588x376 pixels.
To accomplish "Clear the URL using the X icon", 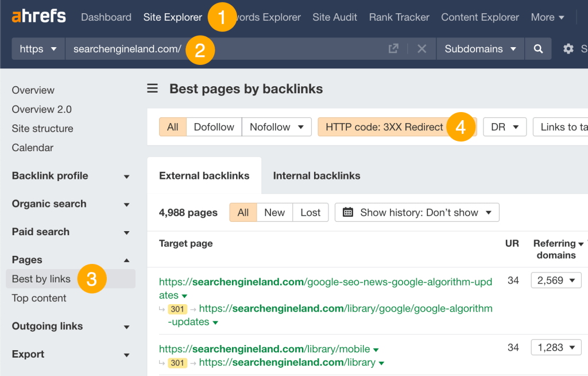I will tap(421, 48).
